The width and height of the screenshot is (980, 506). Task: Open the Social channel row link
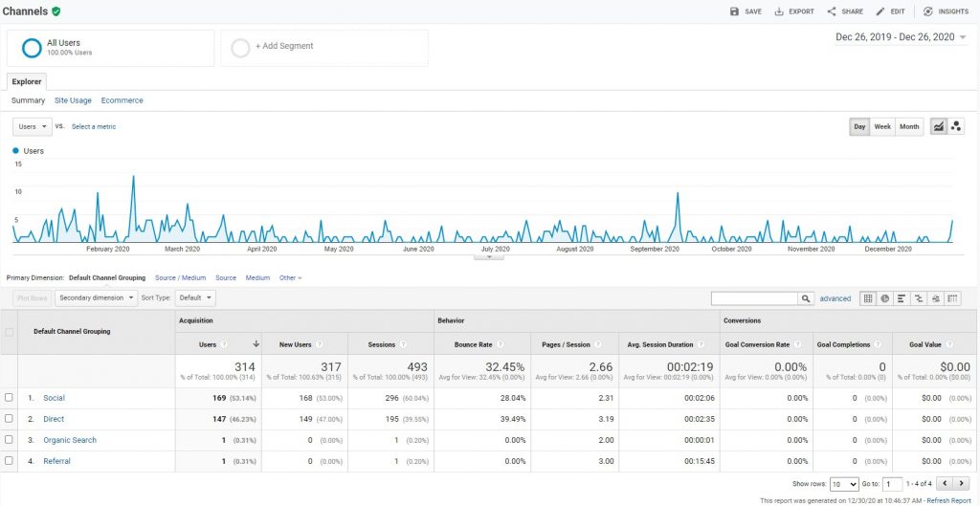click(x=54, y=398)
